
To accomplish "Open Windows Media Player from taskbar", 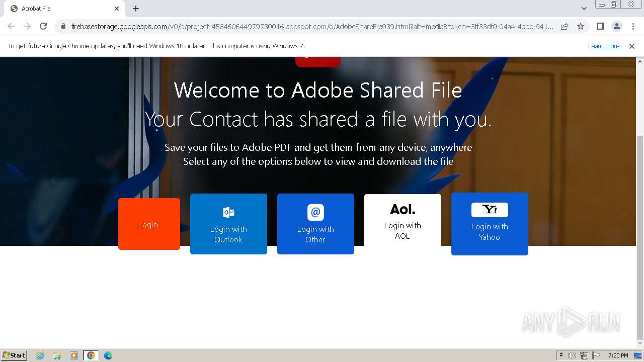I will 74,355.
